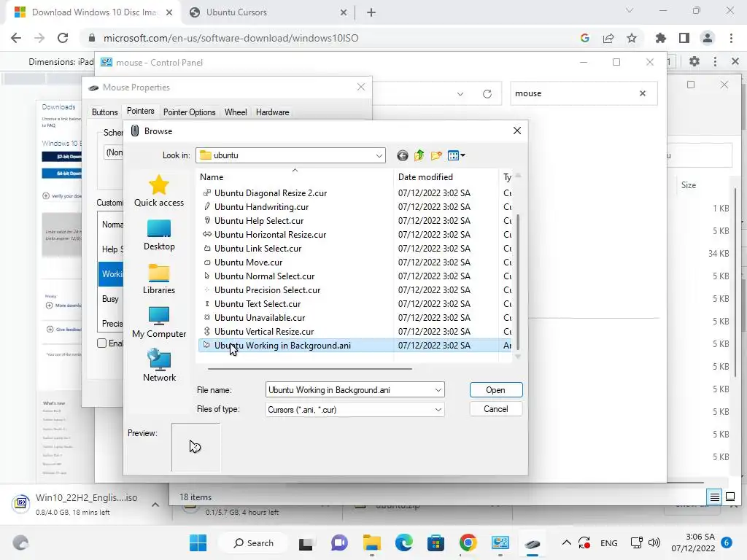The width and height of the screenshot is (747, 560).
Task: Open Chrome three-dot menu
Action: (731, 38)
